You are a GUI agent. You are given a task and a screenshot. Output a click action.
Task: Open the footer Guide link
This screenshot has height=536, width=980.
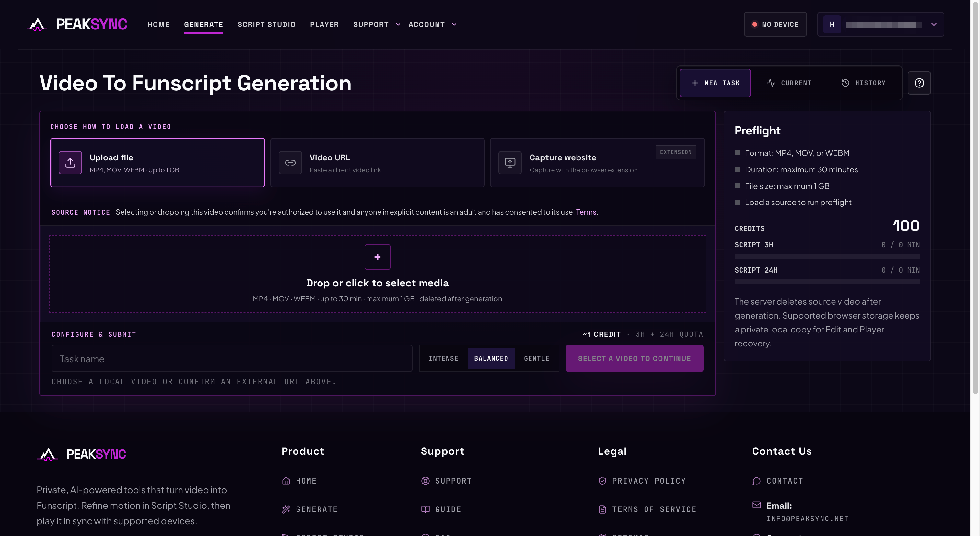tap(448, 509)
